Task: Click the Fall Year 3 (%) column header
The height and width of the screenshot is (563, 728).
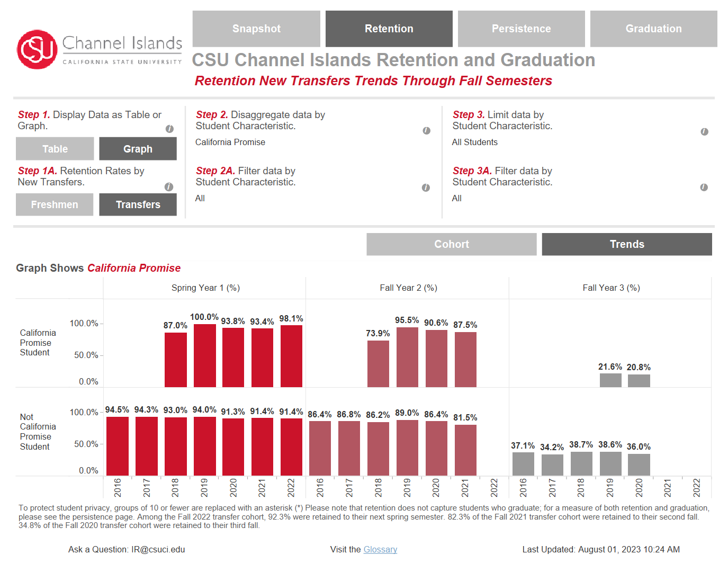Action: click(611, 288)
